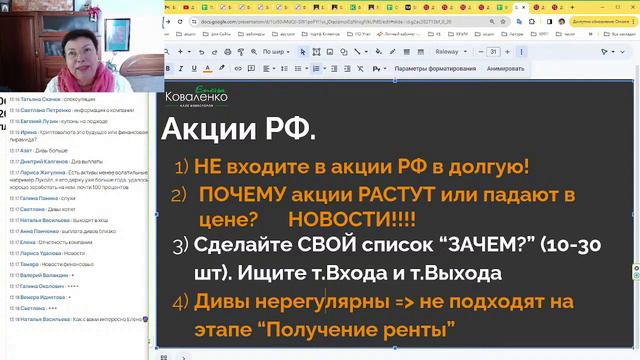The height and width of the screenshot is (360, 640).
Task: Open the browser side panel icon
Action: 550,22
